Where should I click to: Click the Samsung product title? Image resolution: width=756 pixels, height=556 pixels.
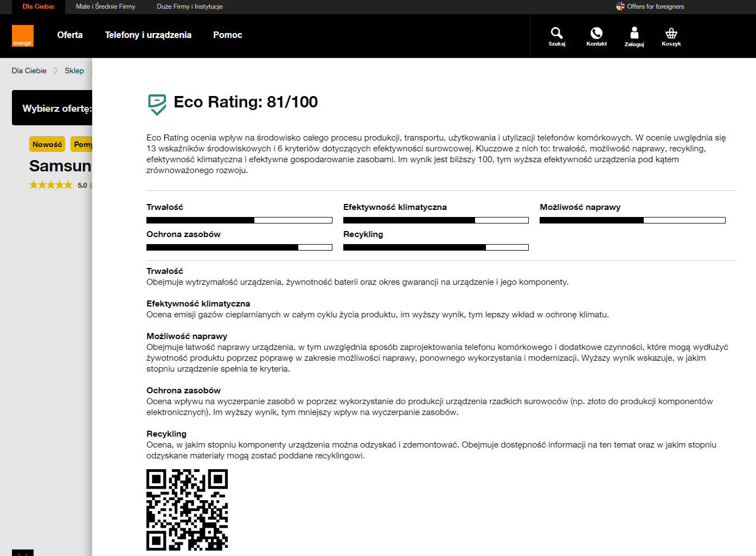tap(60, 166)
